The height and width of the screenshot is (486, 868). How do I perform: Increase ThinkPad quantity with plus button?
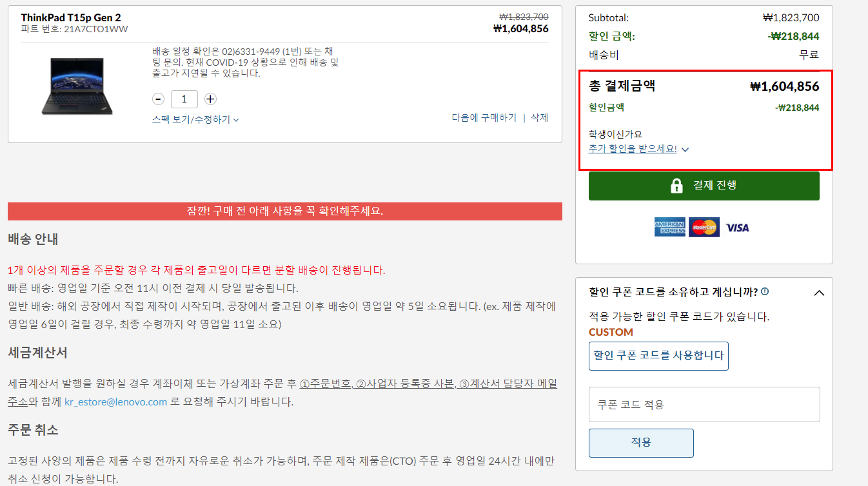point(210,99)
